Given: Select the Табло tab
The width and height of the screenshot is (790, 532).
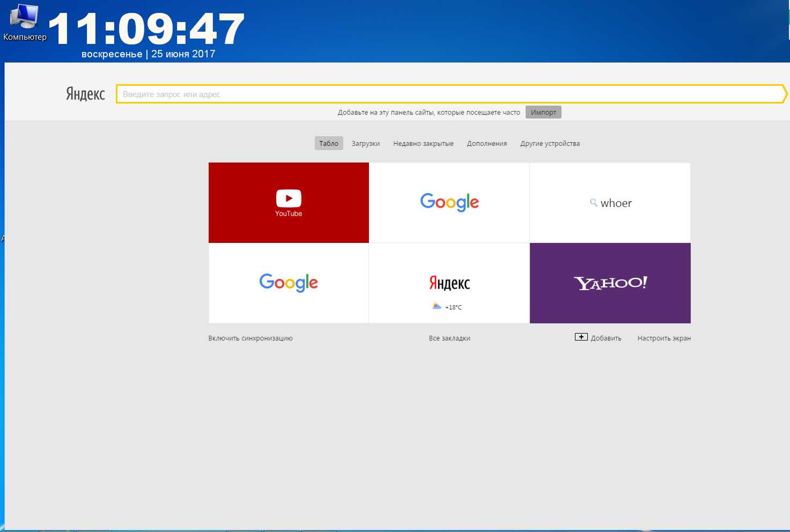Looking at the screenshot, I should coord(329,143).
